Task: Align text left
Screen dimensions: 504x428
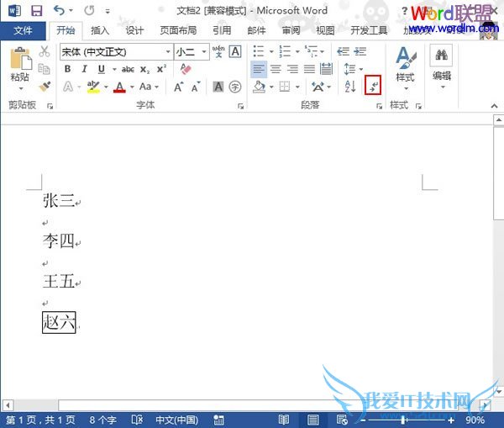Action: click(x=259, y=69)
